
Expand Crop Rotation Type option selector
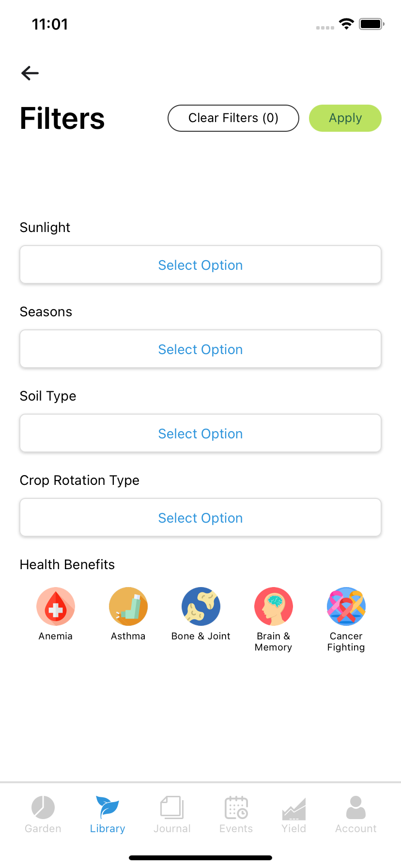pos(200,517)
